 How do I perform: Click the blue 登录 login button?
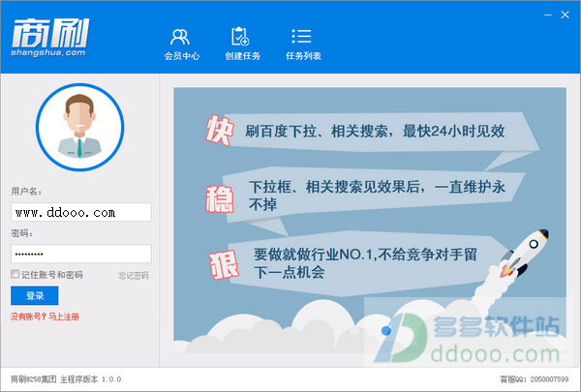point(35,295)
